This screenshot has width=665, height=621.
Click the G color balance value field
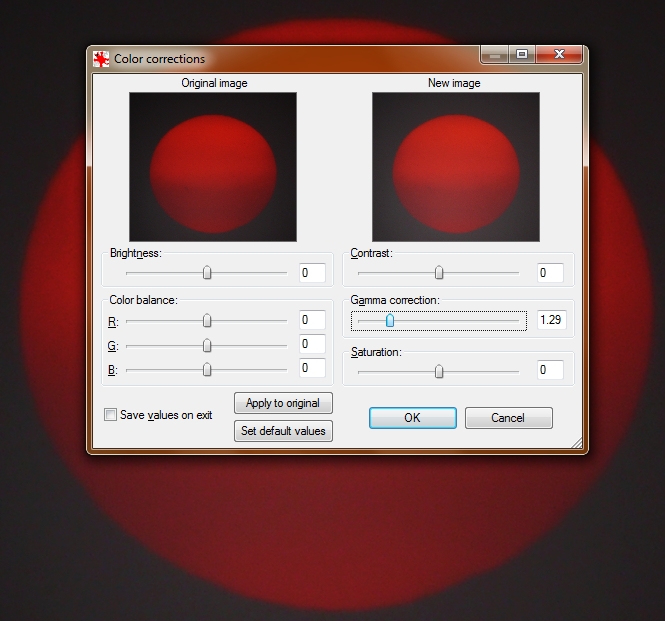point(313,344)
